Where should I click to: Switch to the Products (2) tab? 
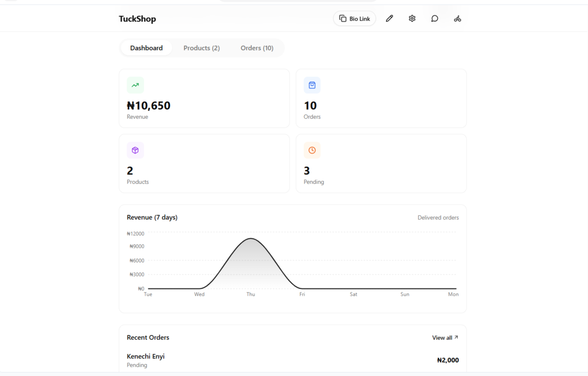pos(201,48)
